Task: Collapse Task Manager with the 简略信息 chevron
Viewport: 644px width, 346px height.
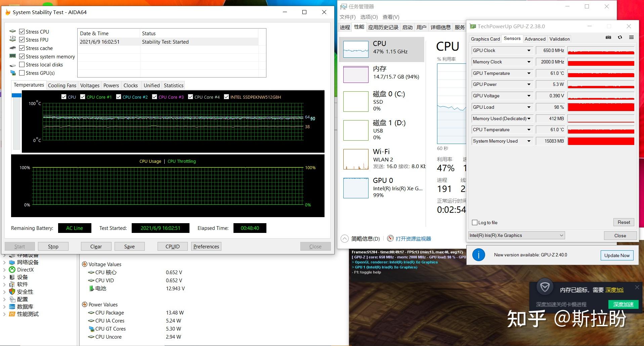Action: (345, 239)
